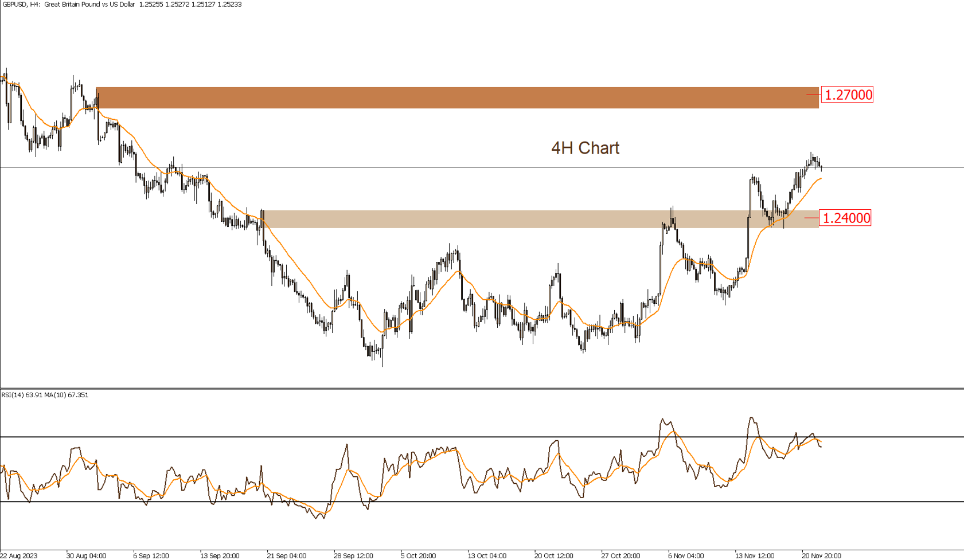The image size is (964, 560).
Task: Click the "4H Chart" text label
Action: pyautogui.click(x=585, y=148)
